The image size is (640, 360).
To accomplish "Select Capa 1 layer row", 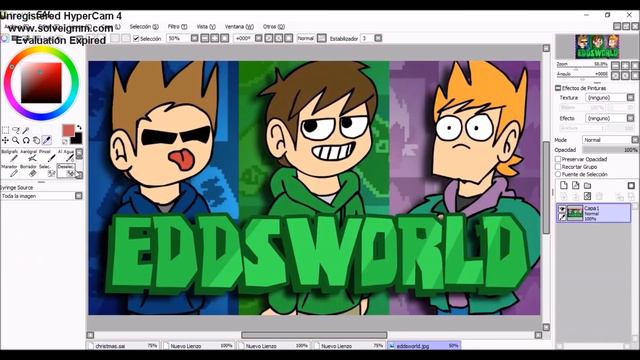I will click(x=593, y=213).
